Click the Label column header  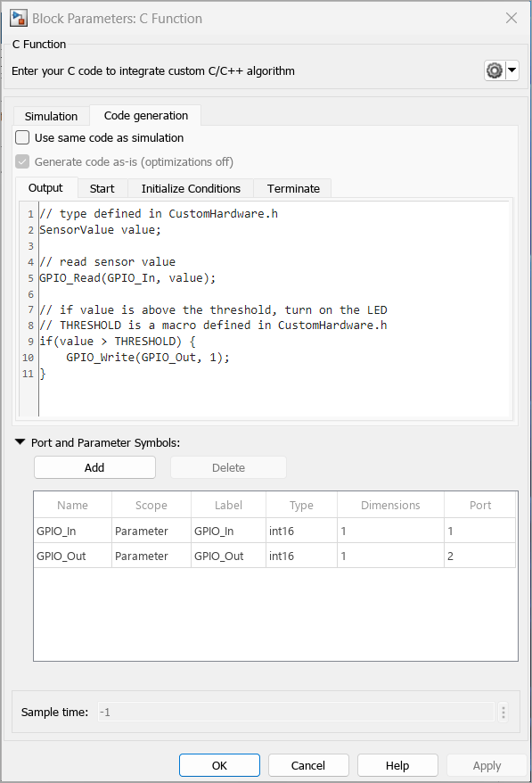(228, 505)
